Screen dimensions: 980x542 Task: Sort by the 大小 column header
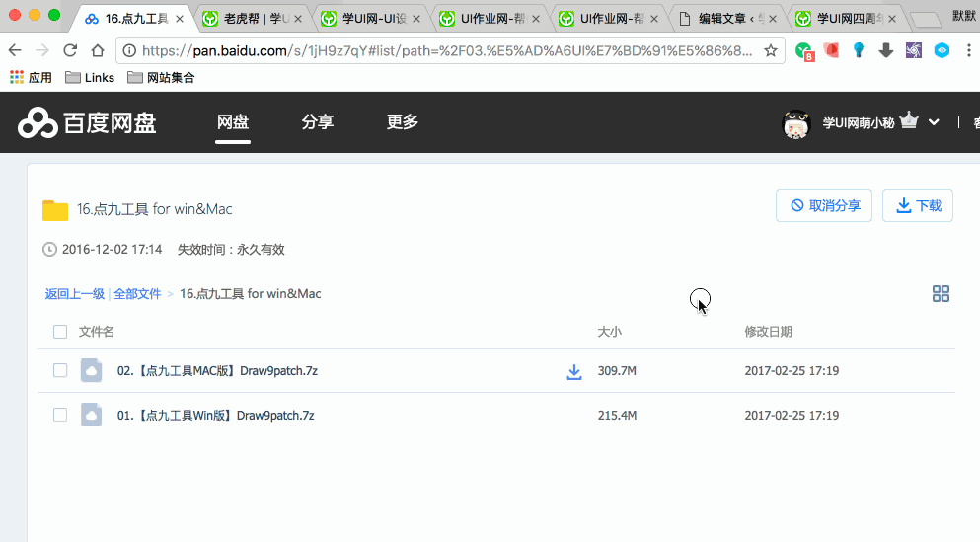coord(609,332)
